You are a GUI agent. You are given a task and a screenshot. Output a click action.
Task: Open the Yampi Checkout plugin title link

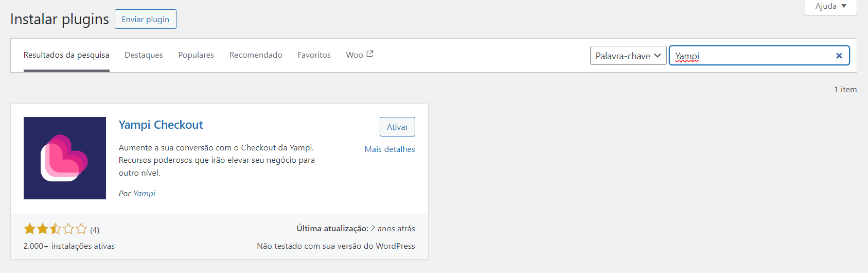click(x=161, y=125)
